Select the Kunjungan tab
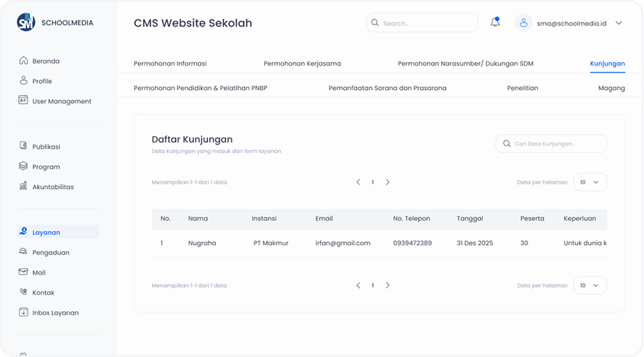This screenshot has height=357, width=644. click(x=608, y=63)
